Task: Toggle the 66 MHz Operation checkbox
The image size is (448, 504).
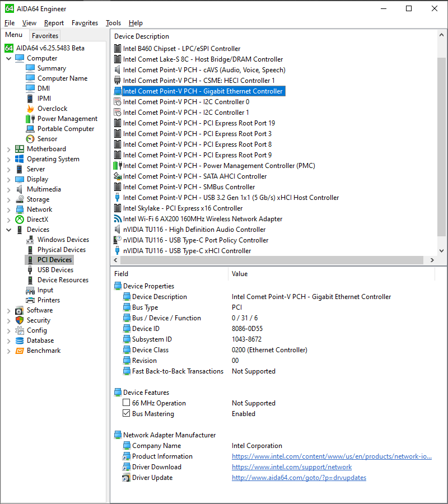Action: [127, 403]
